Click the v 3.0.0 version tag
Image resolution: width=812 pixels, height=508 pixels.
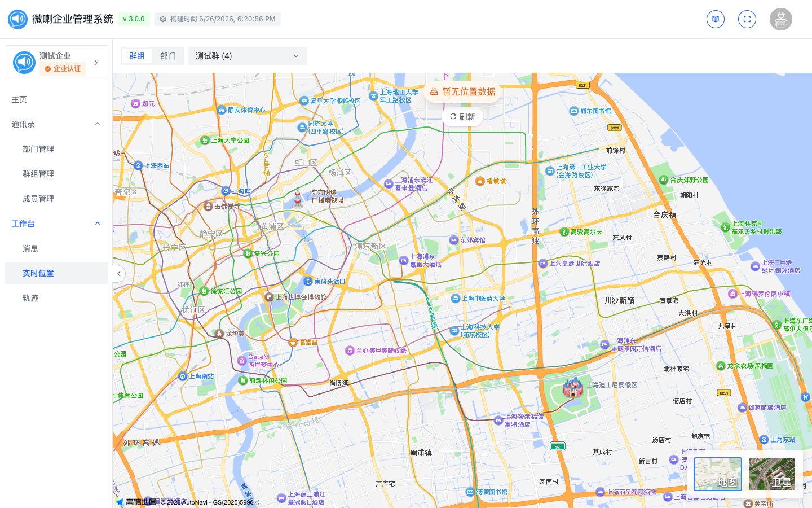(x=134, y=19)
